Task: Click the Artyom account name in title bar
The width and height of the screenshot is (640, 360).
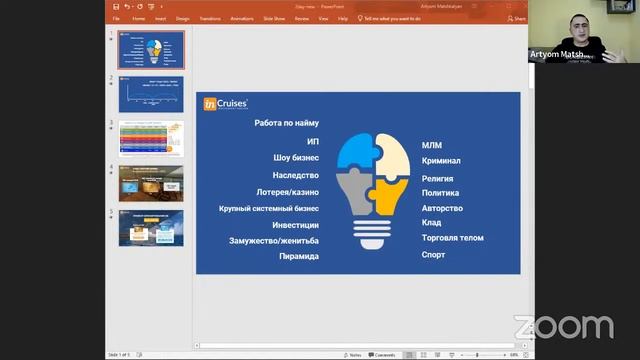Action: [x=441, y=7]
